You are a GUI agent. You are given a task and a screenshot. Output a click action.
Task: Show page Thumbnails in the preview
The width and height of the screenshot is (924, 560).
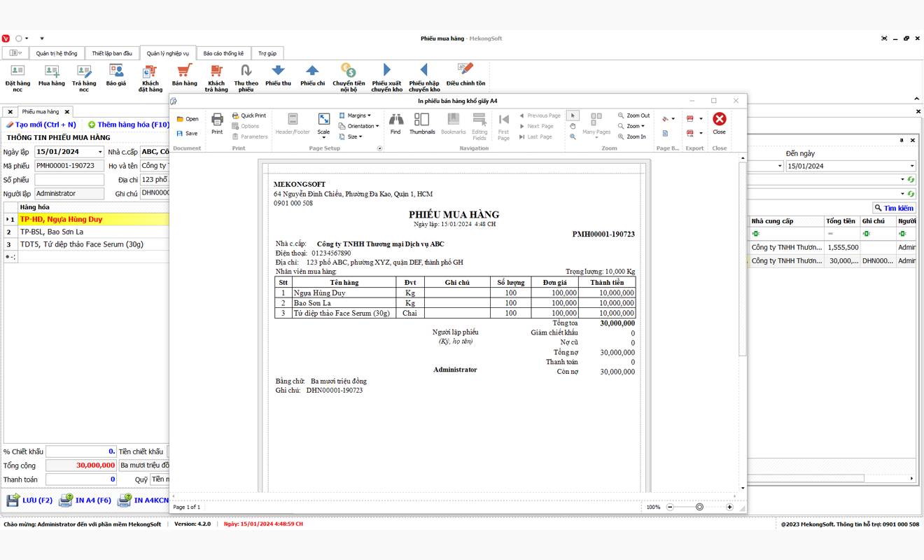[422, 123]
